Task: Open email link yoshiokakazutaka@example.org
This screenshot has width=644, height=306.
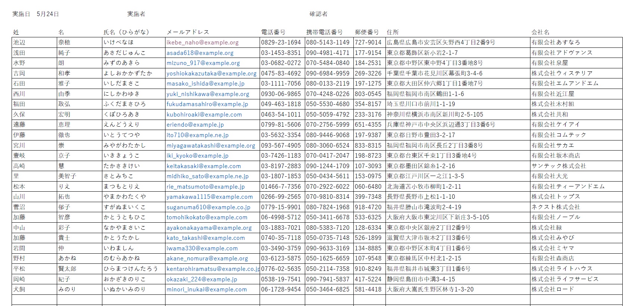Action: [x=211, y=74]
